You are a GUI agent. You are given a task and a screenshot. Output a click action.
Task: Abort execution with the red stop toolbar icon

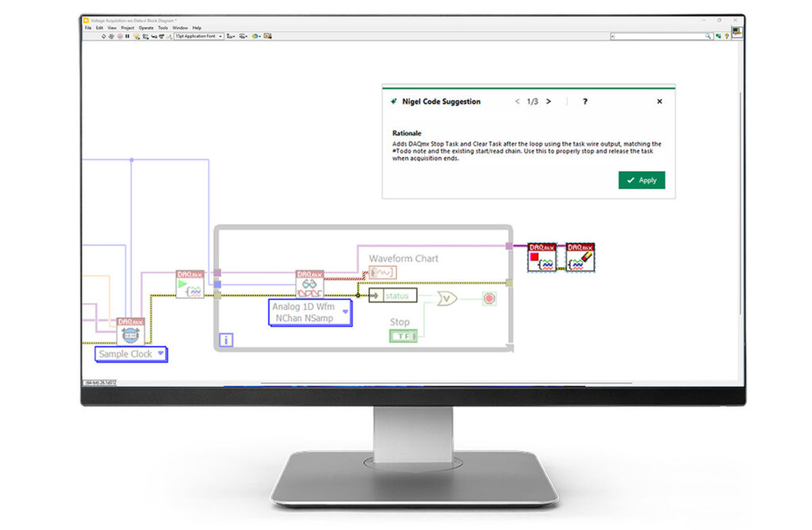119,36
